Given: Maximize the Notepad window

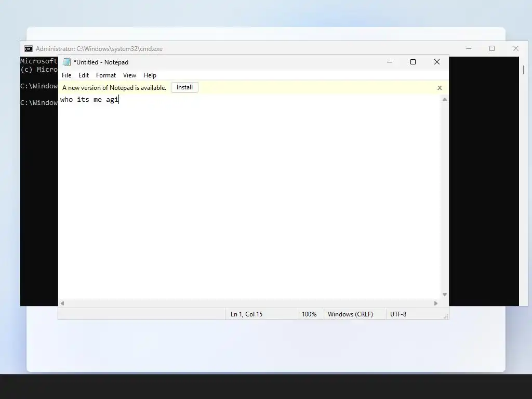Looking at the screenshot, I should [x=413, y=62].
